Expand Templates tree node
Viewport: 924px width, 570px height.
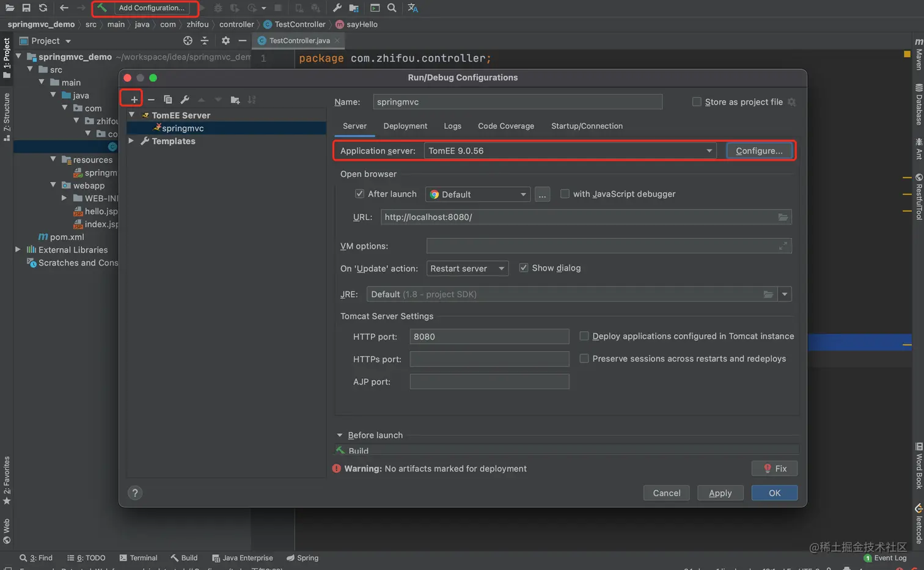coord(131,141)
